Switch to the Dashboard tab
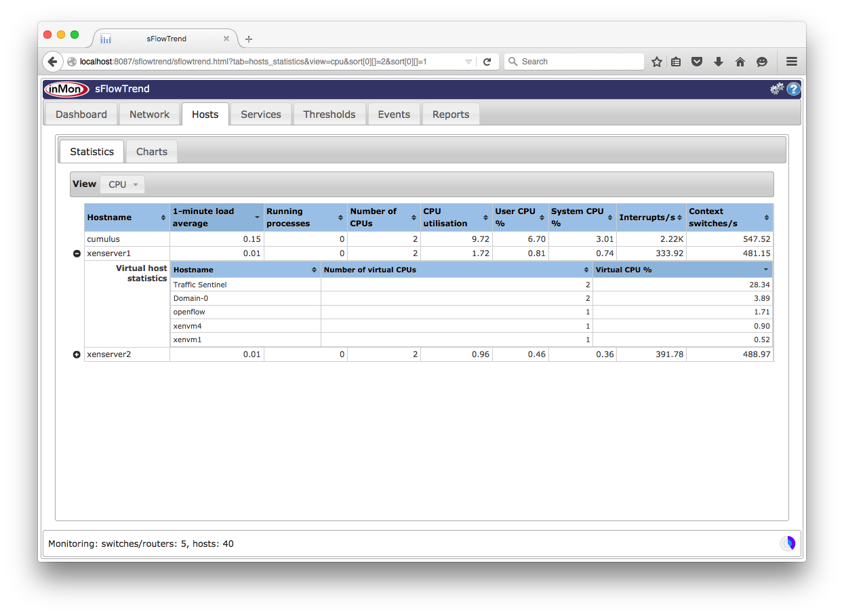The height and width of the screenshot is (616, 844). click(x=81, y=115)
